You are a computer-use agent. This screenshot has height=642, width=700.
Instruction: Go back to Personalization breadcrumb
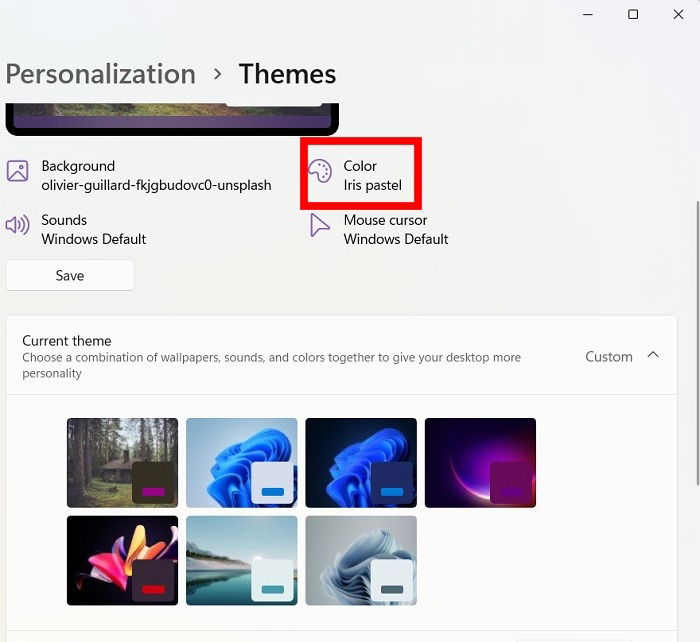point(100,74)
